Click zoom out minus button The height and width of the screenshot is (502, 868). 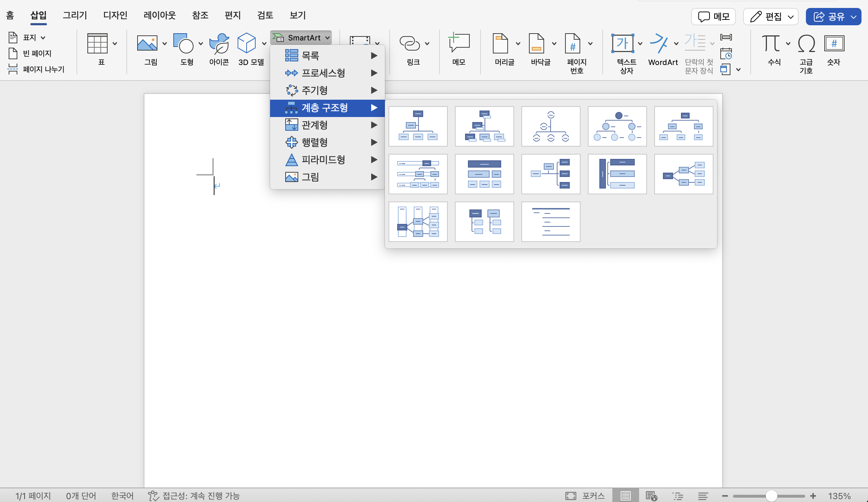(x=725, y=496)
